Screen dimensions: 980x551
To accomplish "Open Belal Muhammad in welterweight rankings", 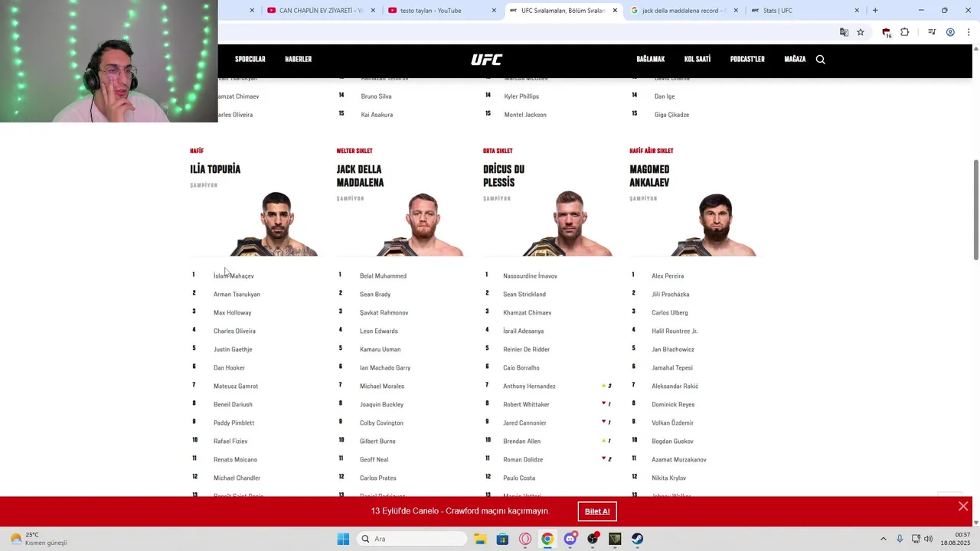I will pos(383,276).
